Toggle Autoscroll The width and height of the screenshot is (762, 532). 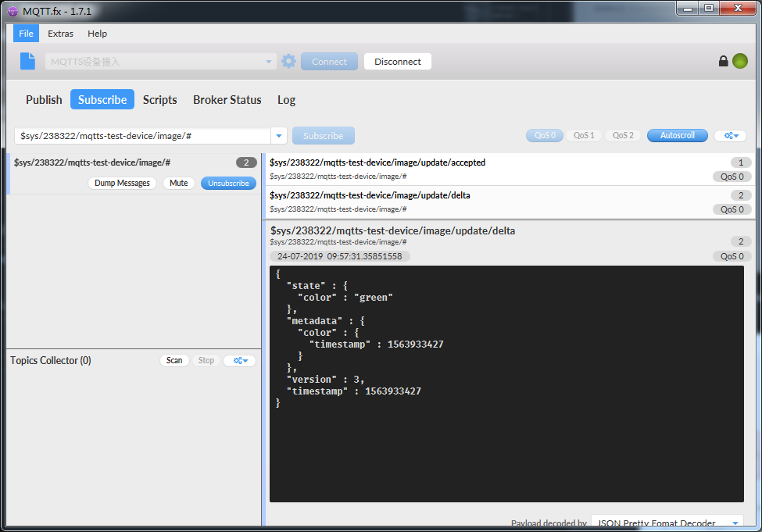point(677,136)
